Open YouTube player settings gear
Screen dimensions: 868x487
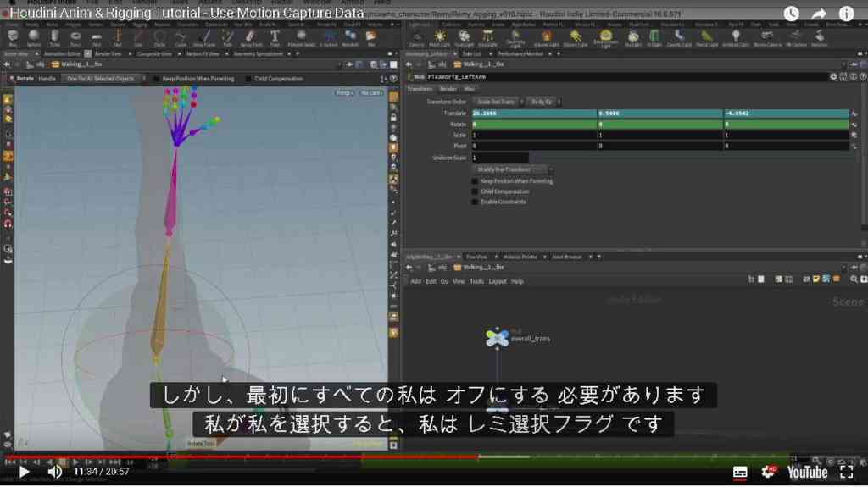click(768, 472)
